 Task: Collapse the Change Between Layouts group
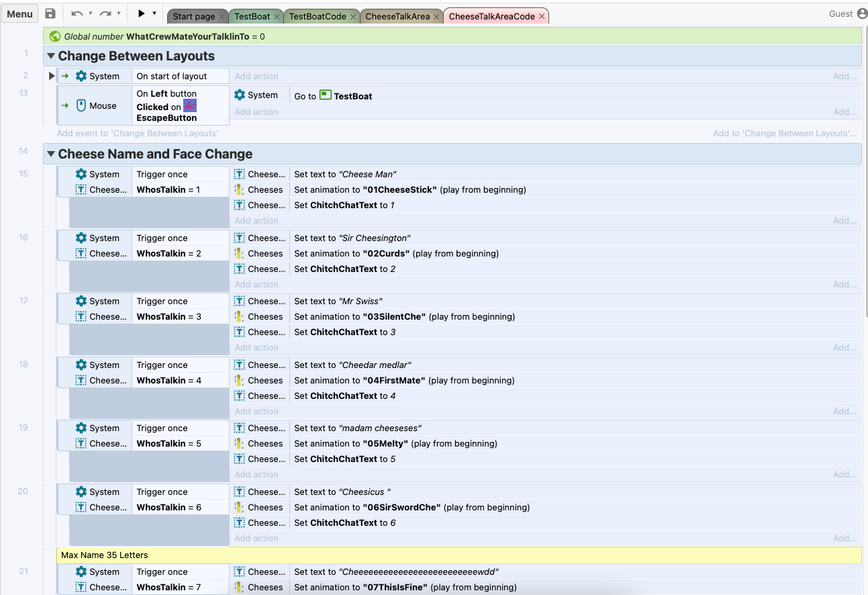coord(51,56)
